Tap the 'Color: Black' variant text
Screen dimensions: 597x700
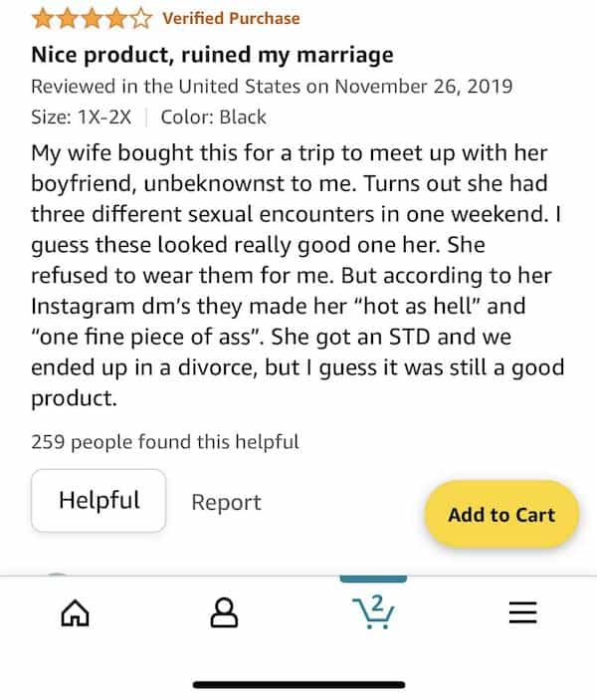213,117
